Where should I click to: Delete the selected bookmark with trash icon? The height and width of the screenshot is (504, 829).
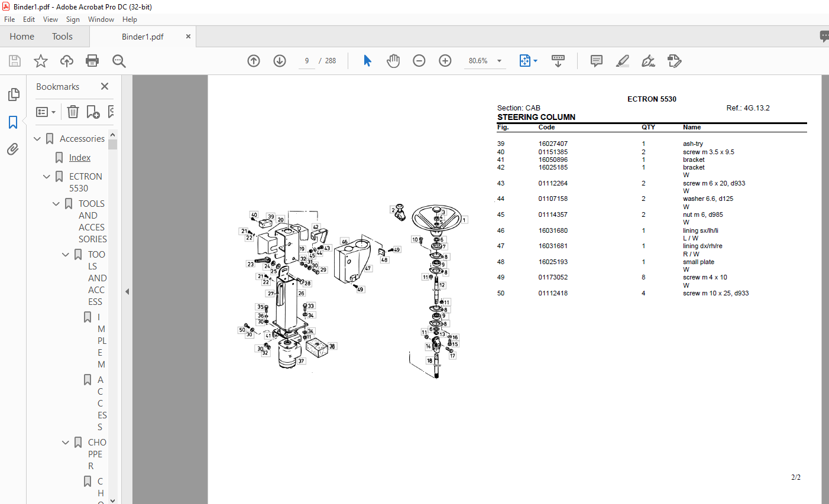(x=73, y=112)
